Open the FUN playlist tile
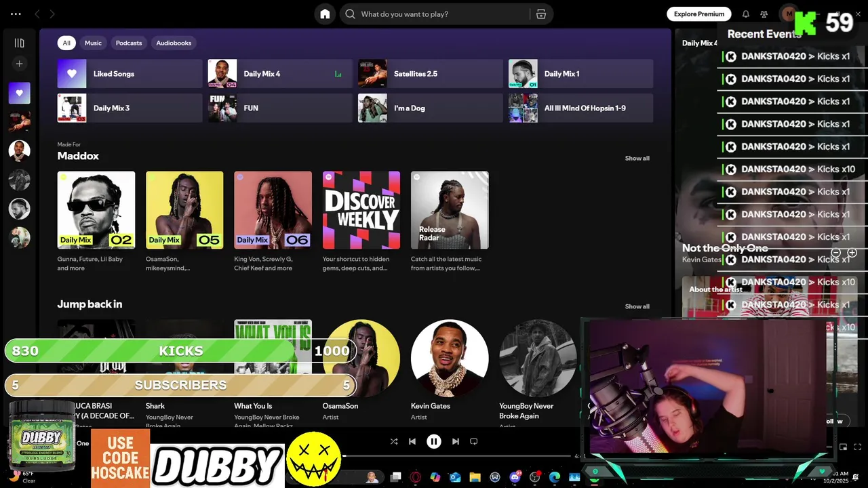Screen dimensions: 868x488 pos(280,108)
